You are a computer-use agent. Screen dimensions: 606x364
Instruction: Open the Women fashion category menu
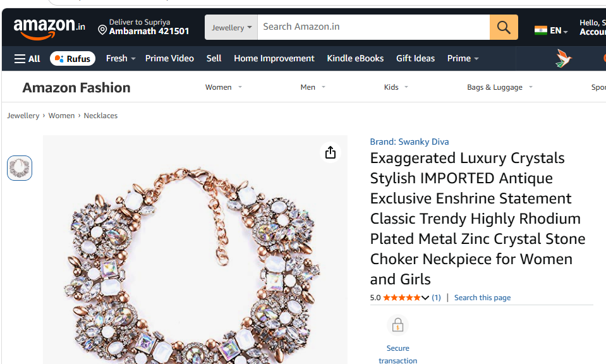pos(224,87)
